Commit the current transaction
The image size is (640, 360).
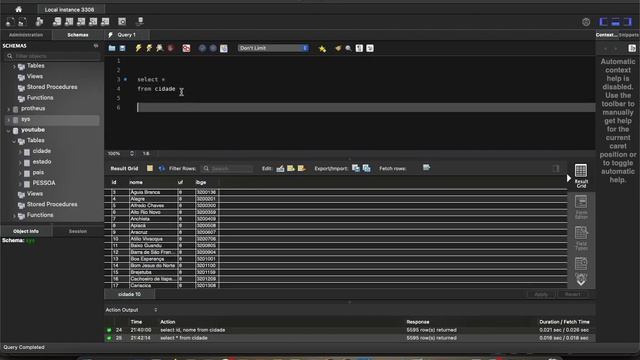tap(202, 48)
